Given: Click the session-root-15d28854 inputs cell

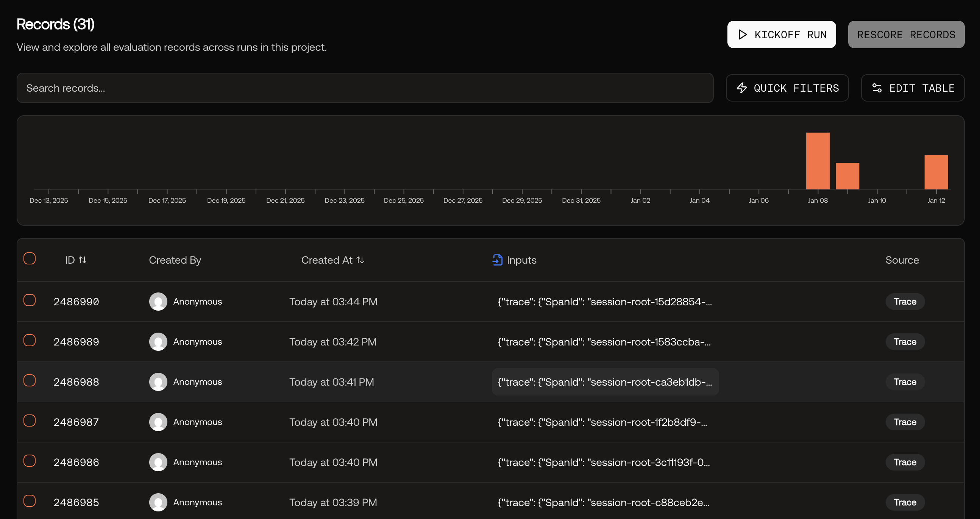Looking at the screenshot, I should [x=605, y=302].
